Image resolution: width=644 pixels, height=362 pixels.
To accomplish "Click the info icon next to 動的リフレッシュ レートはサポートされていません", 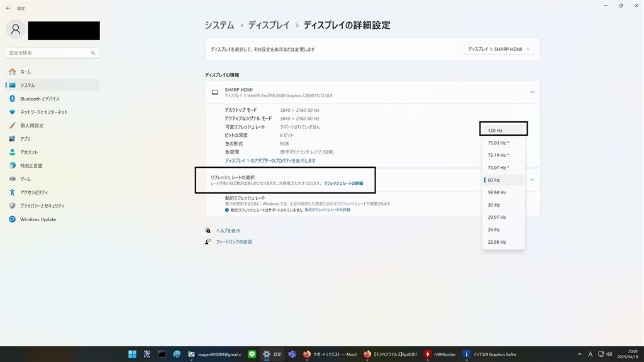I will pos(226,210).
